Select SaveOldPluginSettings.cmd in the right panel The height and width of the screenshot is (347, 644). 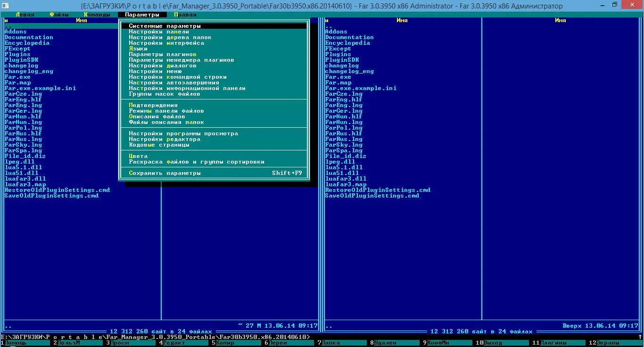[x=372, y=196]
